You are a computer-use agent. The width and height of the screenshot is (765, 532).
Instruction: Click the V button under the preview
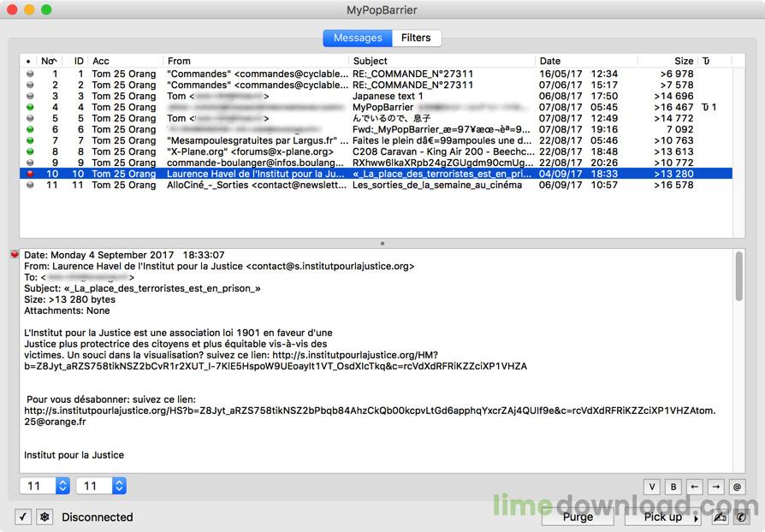[x=652, y=487]
